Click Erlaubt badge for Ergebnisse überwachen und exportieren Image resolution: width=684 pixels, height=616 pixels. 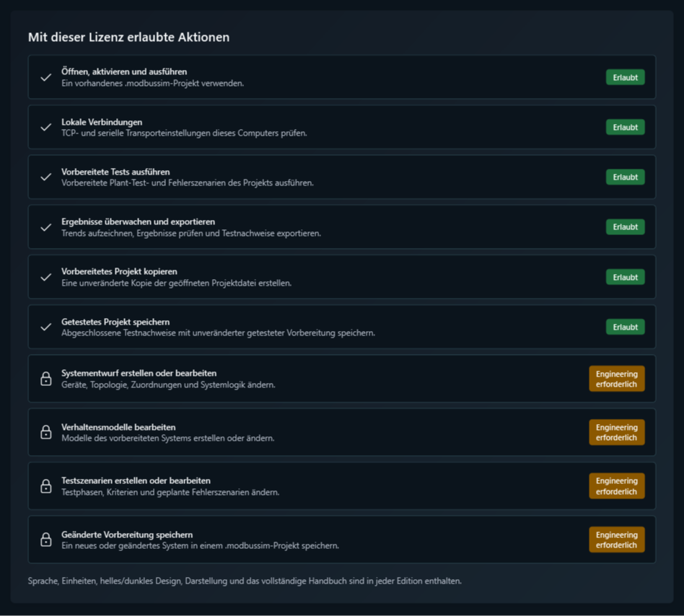(625, 227)
